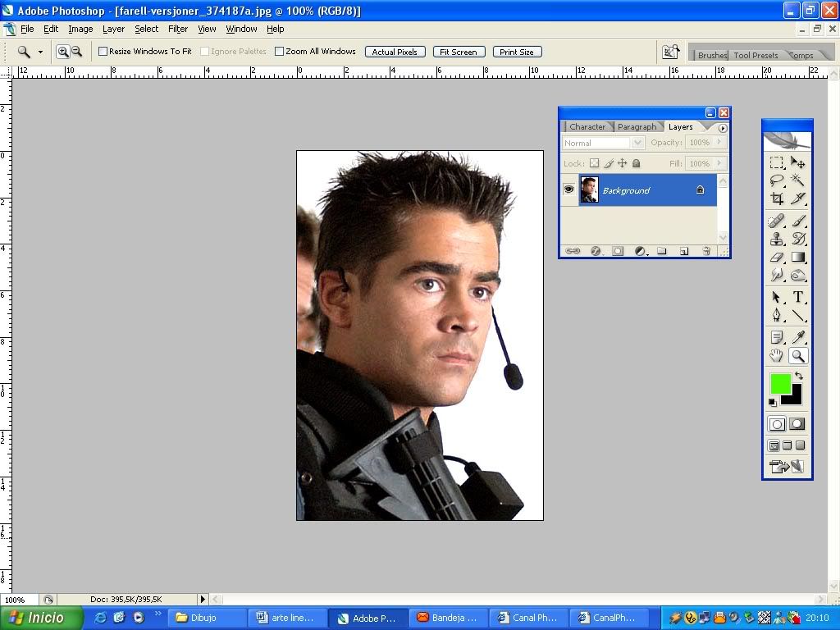Select the Hand tool
Viewport: 840px width, 630px height.
pyautogui.click(x=776, y=356)
